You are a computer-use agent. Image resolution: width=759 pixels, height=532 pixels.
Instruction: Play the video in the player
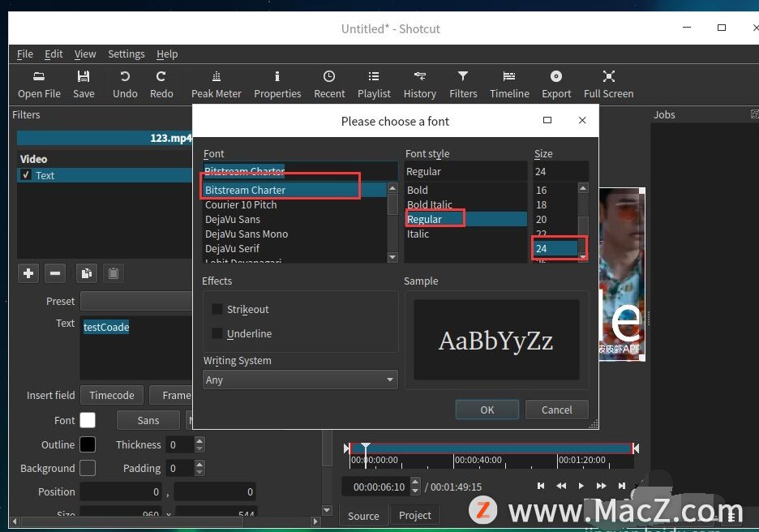581,486
